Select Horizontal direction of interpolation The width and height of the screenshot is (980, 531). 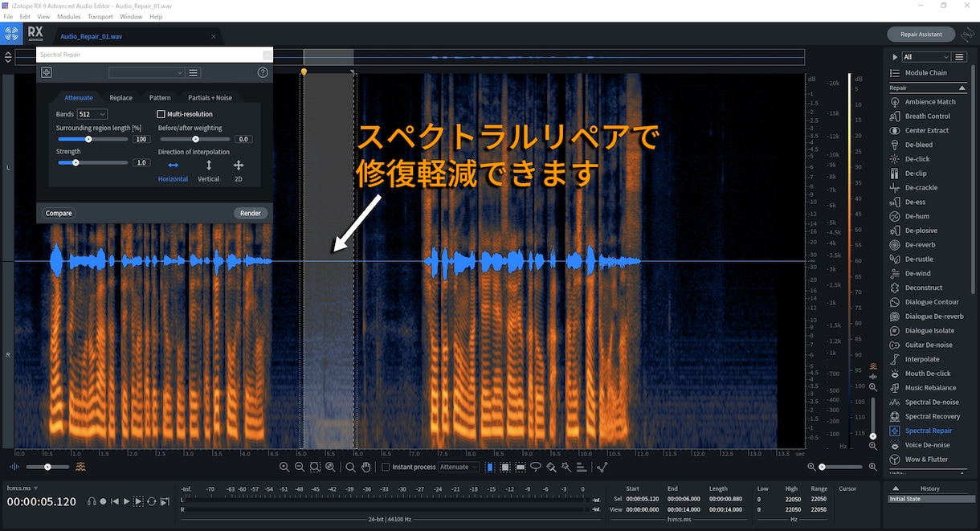173,171
